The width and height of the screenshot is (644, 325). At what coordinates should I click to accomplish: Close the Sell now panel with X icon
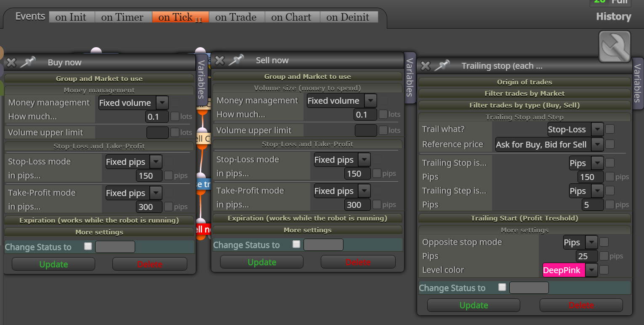tap(220, 60)
